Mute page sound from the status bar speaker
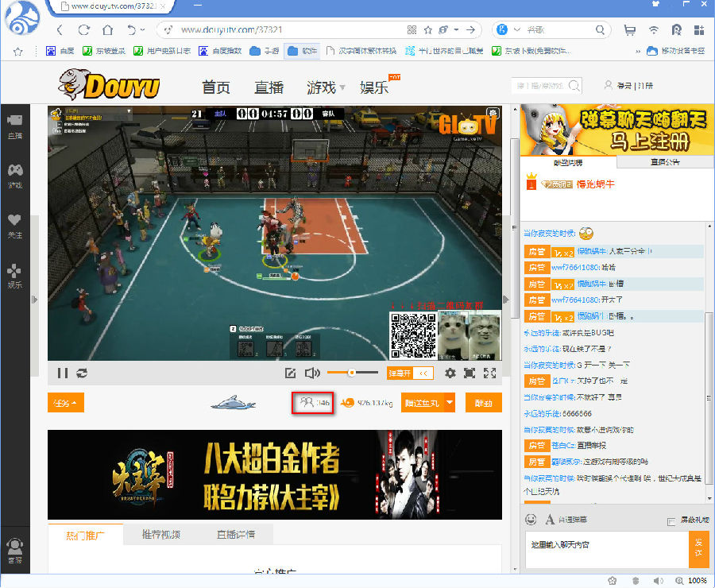Viewport: 715px width, 588px height. click(x=658, y=581)
